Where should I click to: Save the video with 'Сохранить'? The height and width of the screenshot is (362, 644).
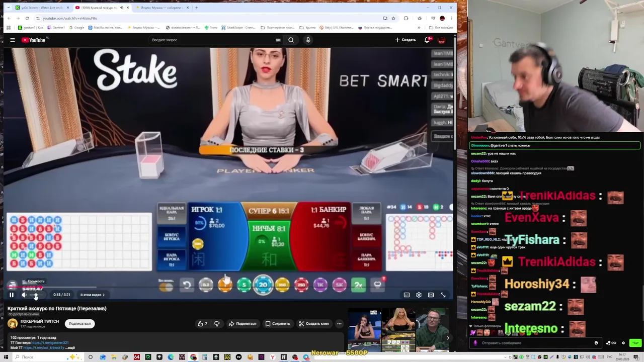coord(278,323)
